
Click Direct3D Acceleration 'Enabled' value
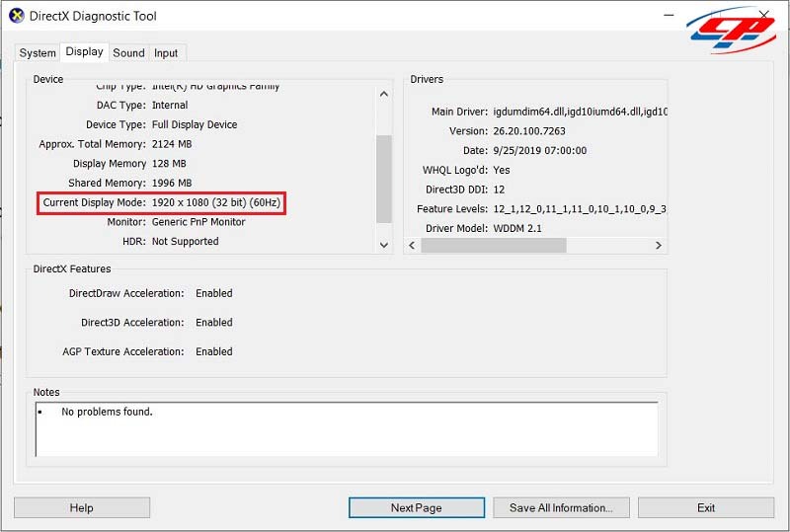tap(214, 323)
